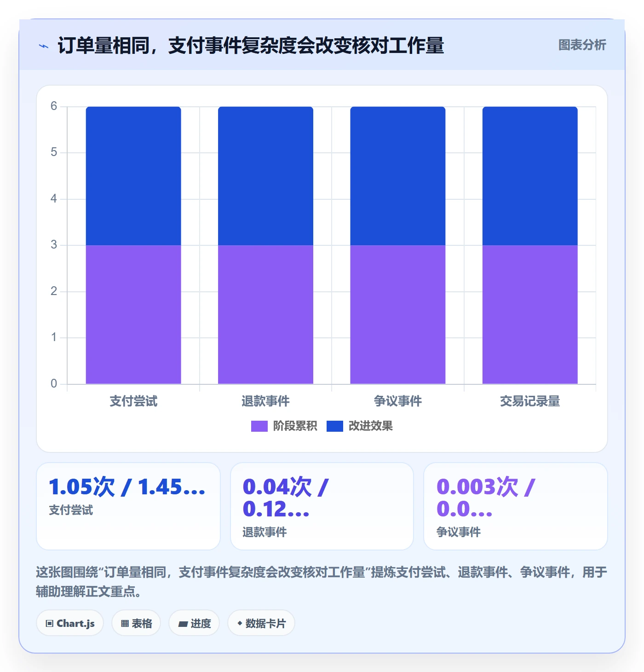Click the 阶段累积 legend label
The height and width of the screenshot is (672, 644).
point(295,426)
